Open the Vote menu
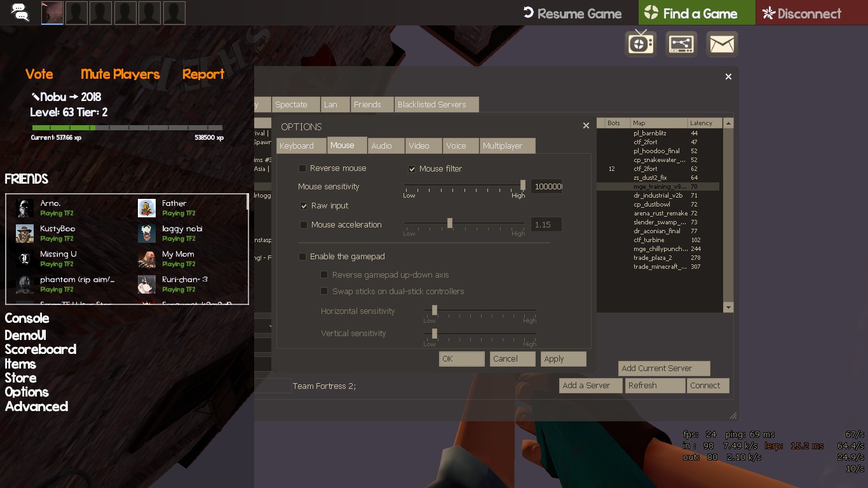This screenshot has width=868, height=488. click(39, 74)
